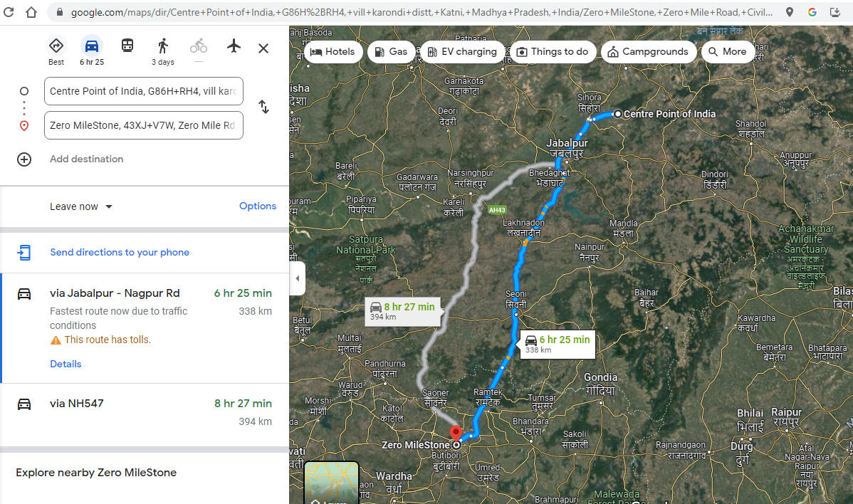Collapse the side panel arrow
Screen dimensions: 853x504
(x=298, y=278)
